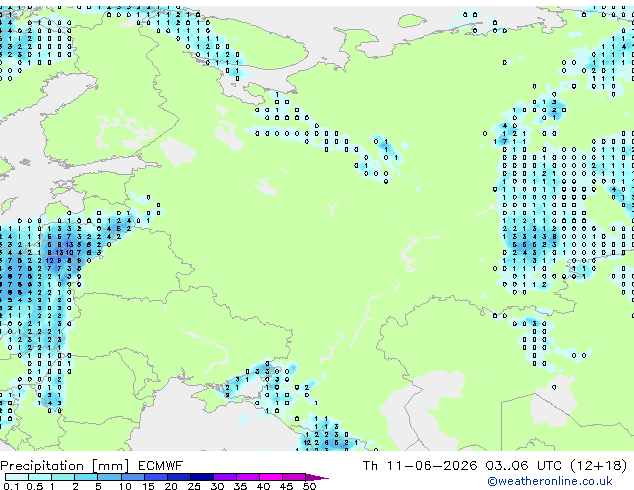Click the 25–30 mm navy legend swatch
This screenshot has height=490, width=634.
[202, 477]
